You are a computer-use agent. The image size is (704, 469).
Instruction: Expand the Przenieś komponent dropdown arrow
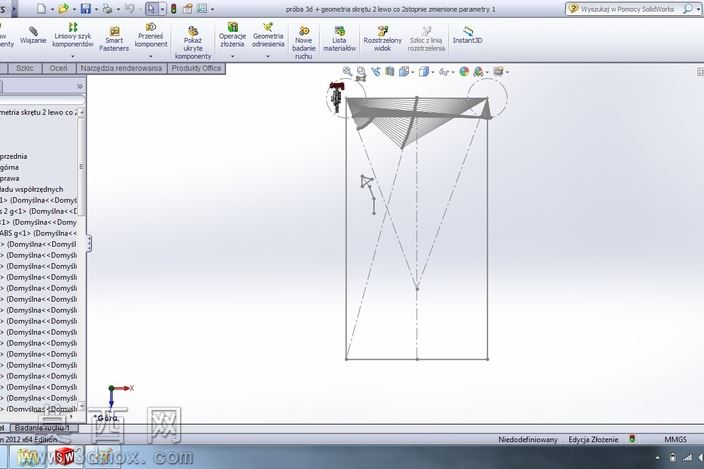coord(151,57)
